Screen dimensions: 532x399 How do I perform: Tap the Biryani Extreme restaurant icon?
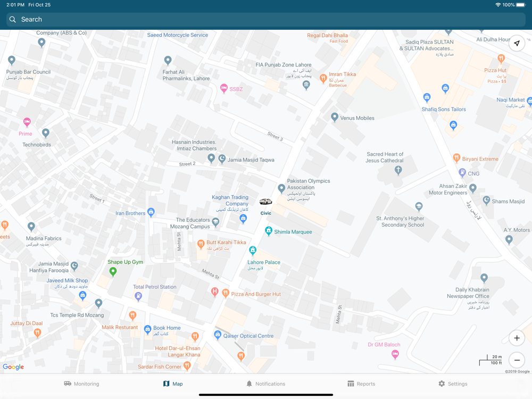456,158
